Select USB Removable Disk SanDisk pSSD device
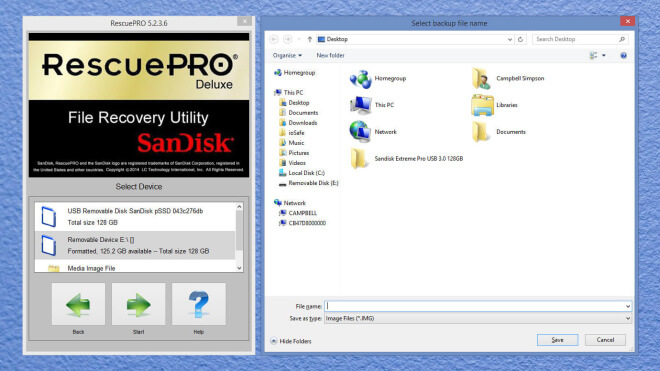660x371 pixels. coord(135,216)
